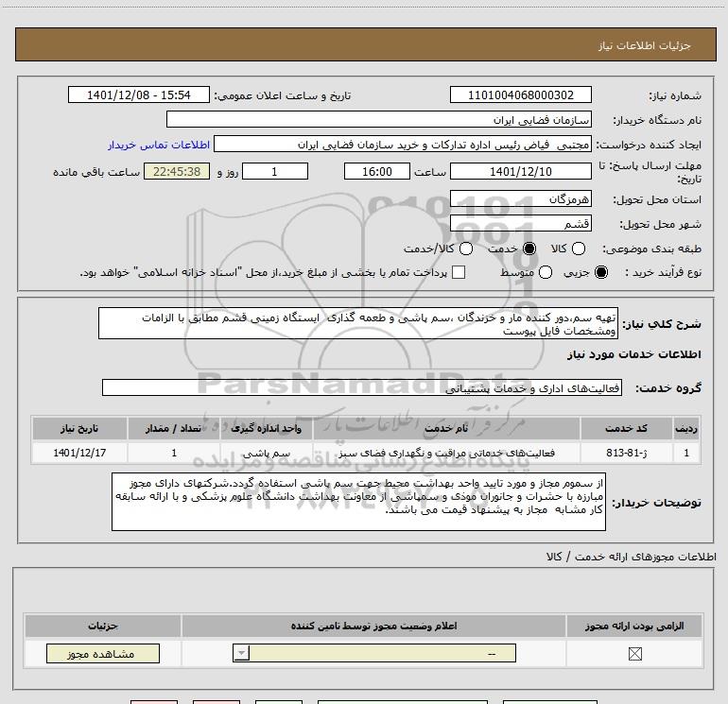Viewport: 728px width, 704px height.
Task: Open اطلاعات تماس خریدار link
Action: coord(159,145)
